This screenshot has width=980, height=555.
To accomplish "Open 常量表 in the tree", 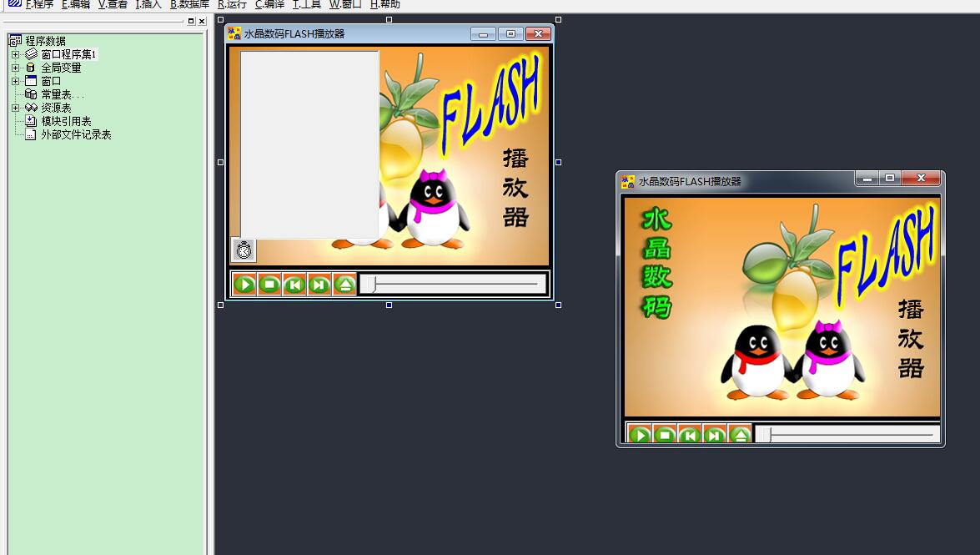I will 62,94.
